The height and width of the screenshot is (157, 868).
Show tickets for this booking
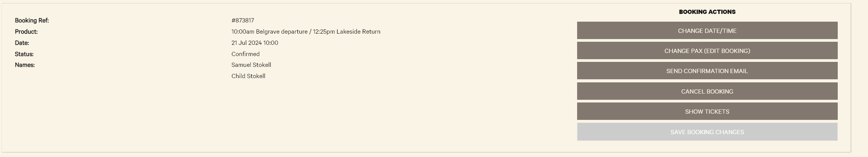pos(707,111)
